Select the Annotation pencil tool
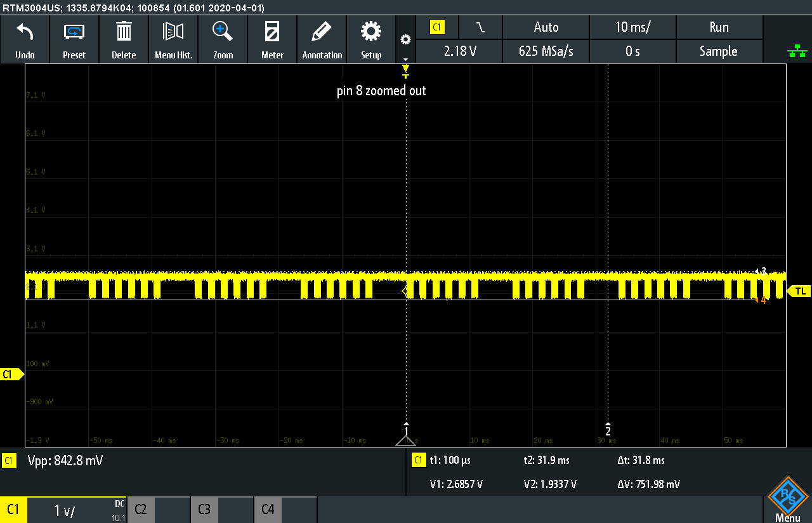Screen dimensions: 812x523 [322, 31]
